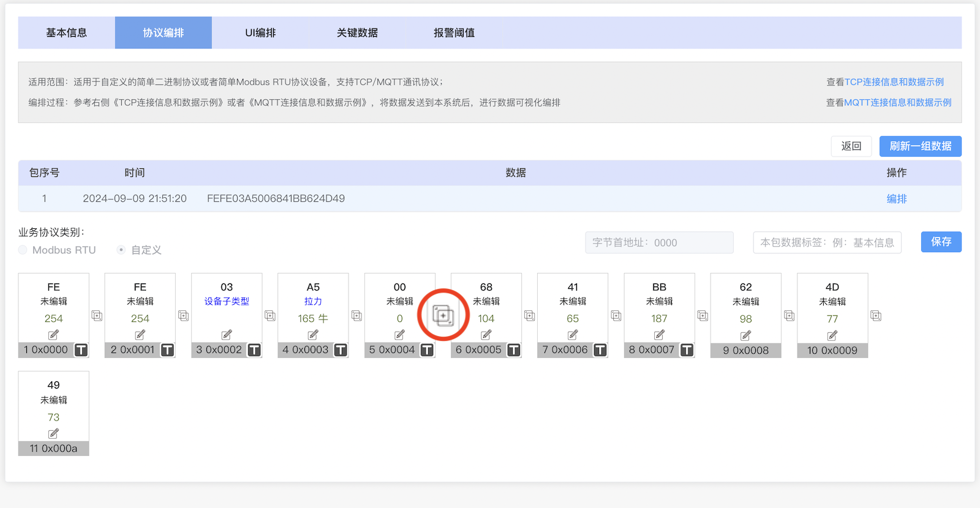Click combine icon between 00 and 68 cards
Image resolution: width=980 pixels, height=508 pixels.
(443, 316)
